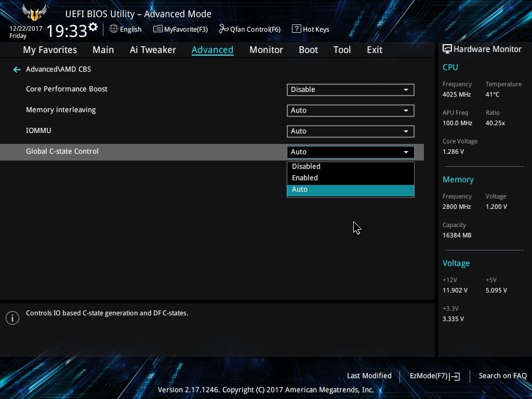Click the 12/22/2017 date text
532x399 pixels.
point(26,29)
